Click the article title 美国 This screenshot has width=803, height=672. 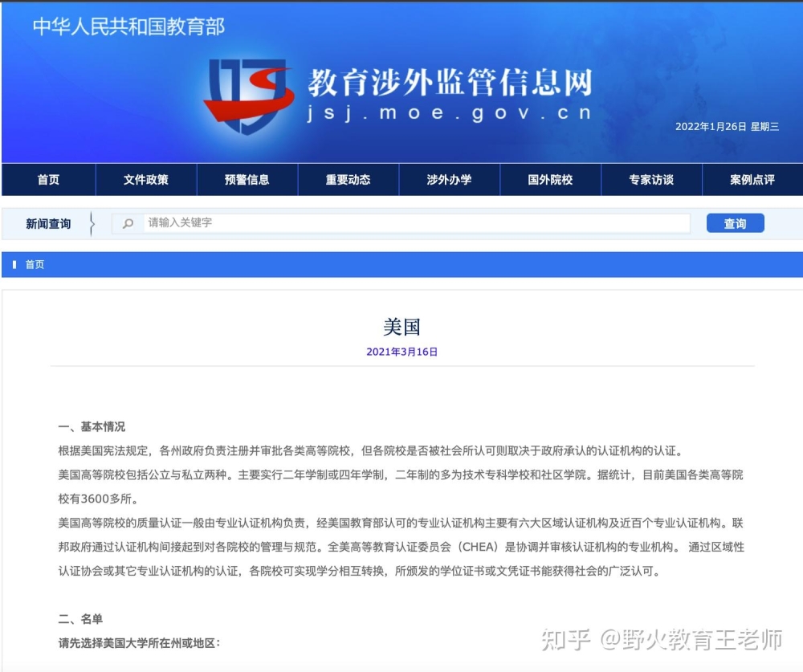pos(401,327)
